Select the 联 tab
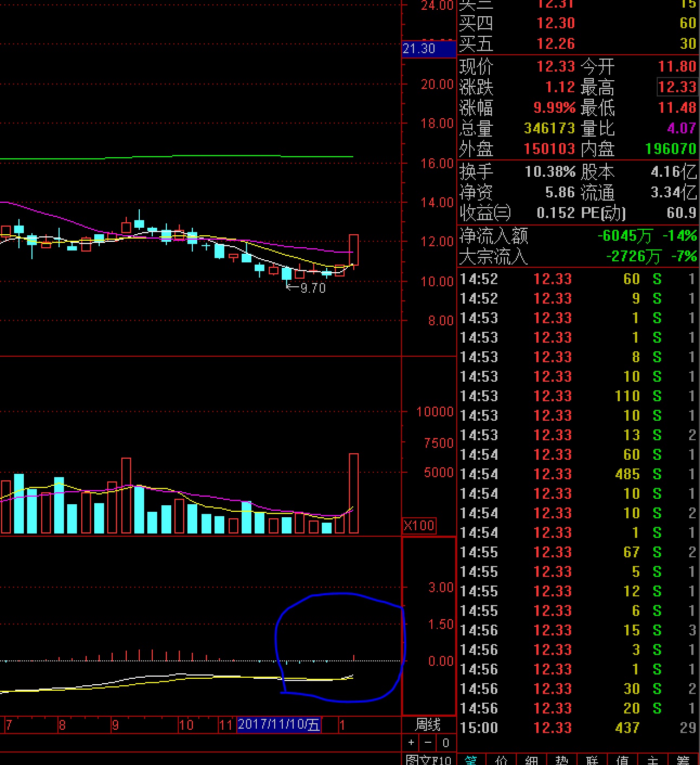700x765 pixels. click(592, 760)
